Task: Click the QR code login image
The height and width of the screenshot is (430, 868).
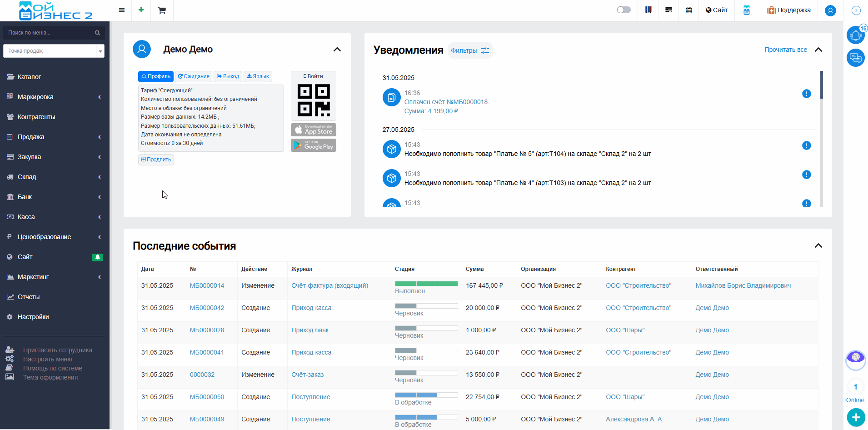Action: (x=314, y=100)
